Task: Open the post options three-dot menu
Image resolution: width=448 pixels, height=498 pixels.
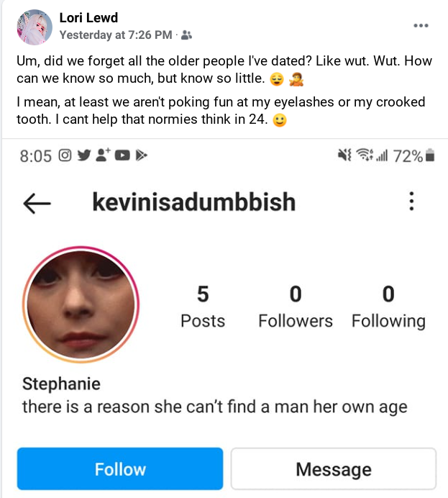Action: (421, 25)
